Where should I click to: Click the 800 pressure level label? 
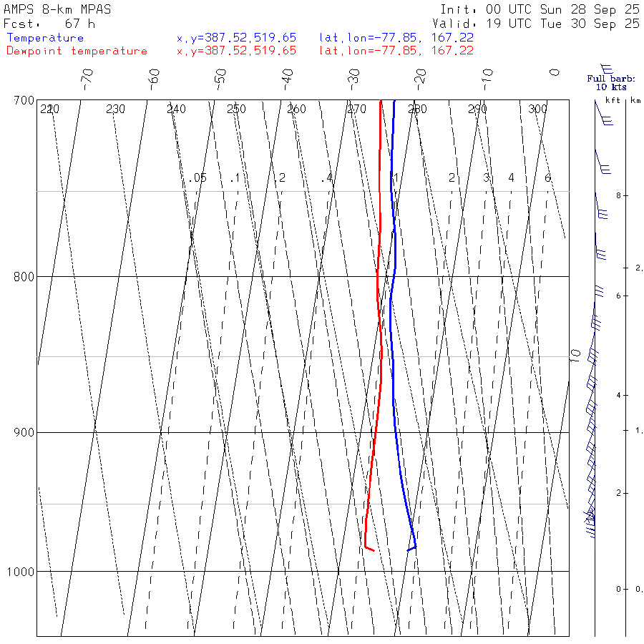pos(24,277)
